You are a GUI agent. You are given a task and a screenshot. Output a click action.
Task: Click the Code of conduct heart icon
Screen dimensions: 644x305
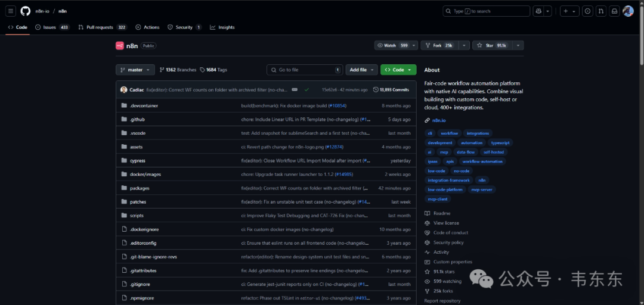point(427,232)
